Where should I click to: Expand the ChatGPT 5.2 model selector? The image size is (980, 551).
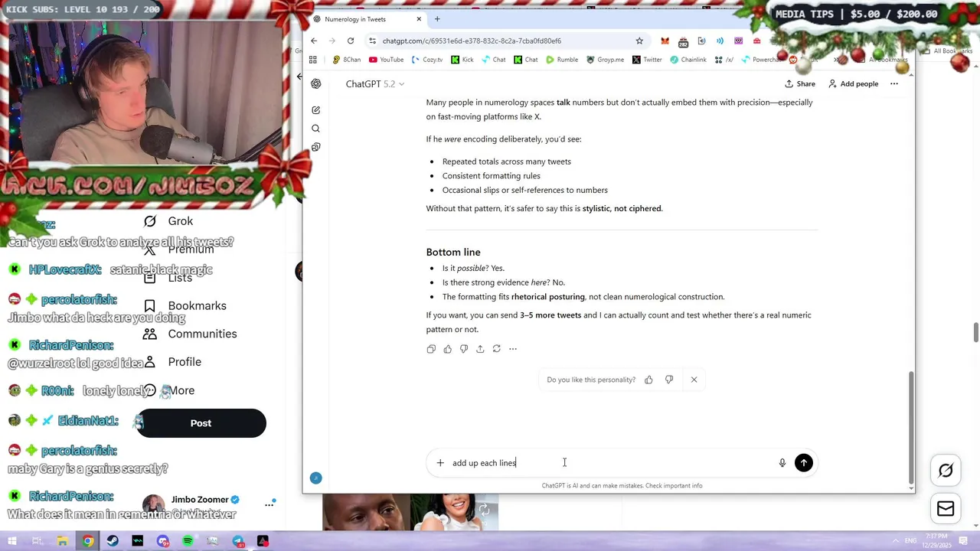click(375, 84)
